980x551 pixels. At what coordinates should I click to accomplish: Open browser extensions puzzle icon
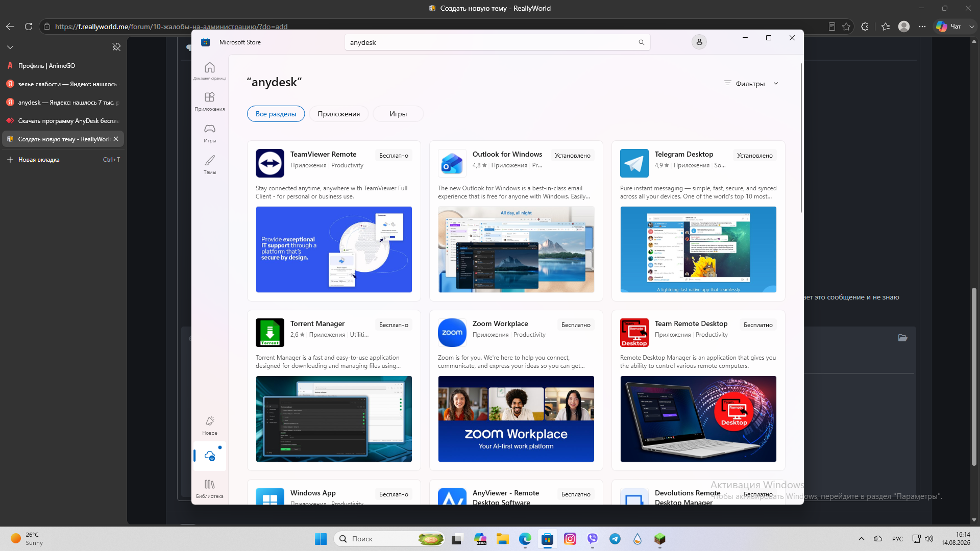point(865,27)
